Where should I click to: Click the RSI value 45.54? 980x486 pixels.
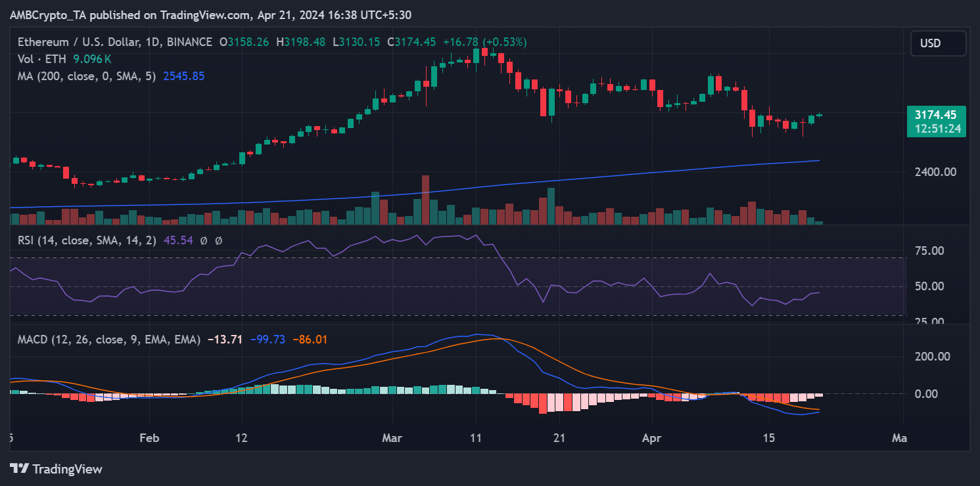click(178, 240)
